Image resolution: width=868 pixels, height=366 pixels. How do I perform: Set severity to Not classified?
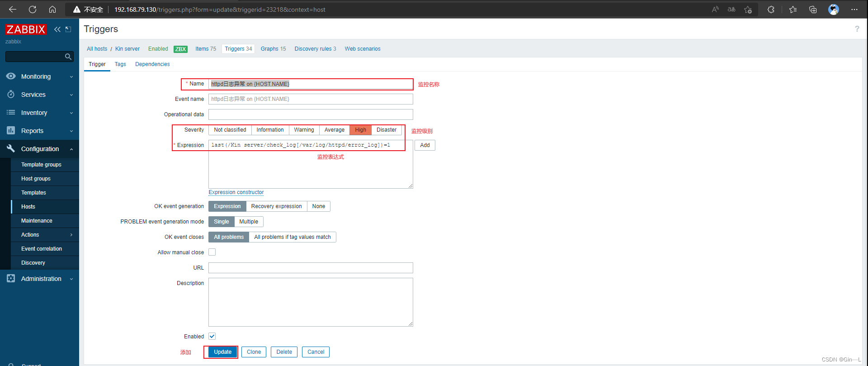230,130
